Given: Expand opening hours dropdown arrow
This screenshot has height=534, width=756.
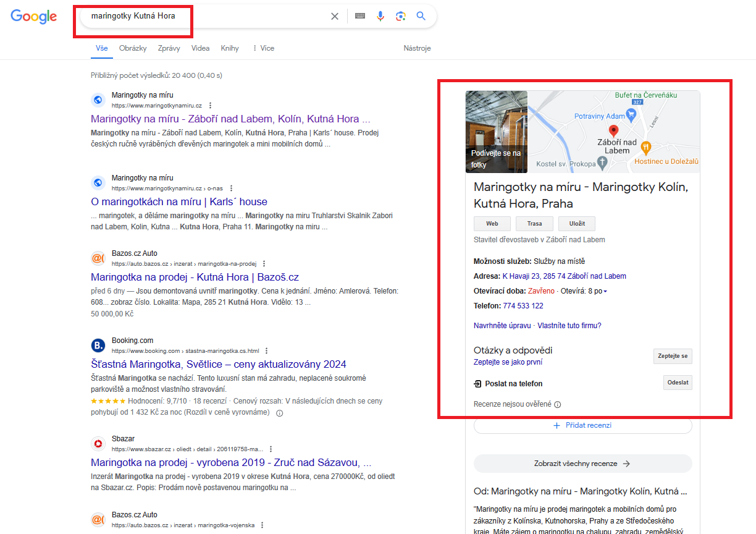Looking at the screenshot, I should click(x=605, y=291).
